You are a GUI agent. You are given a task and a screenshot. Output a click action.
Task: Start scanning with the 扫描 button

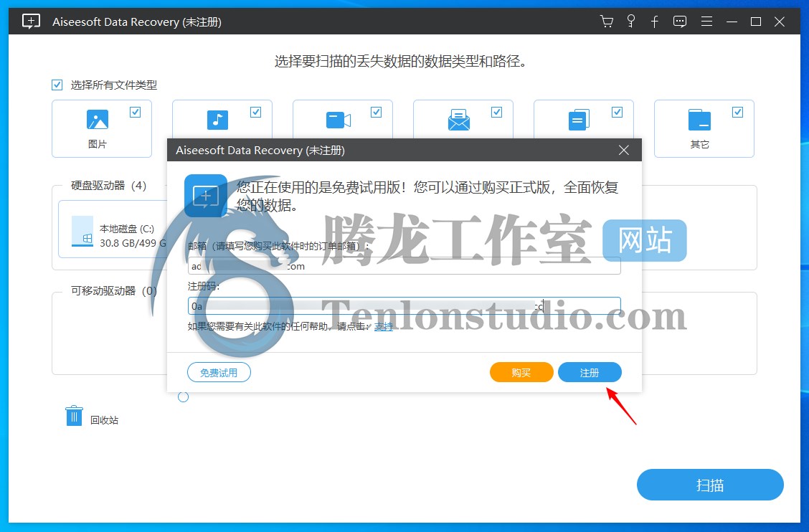click(710, 485)
